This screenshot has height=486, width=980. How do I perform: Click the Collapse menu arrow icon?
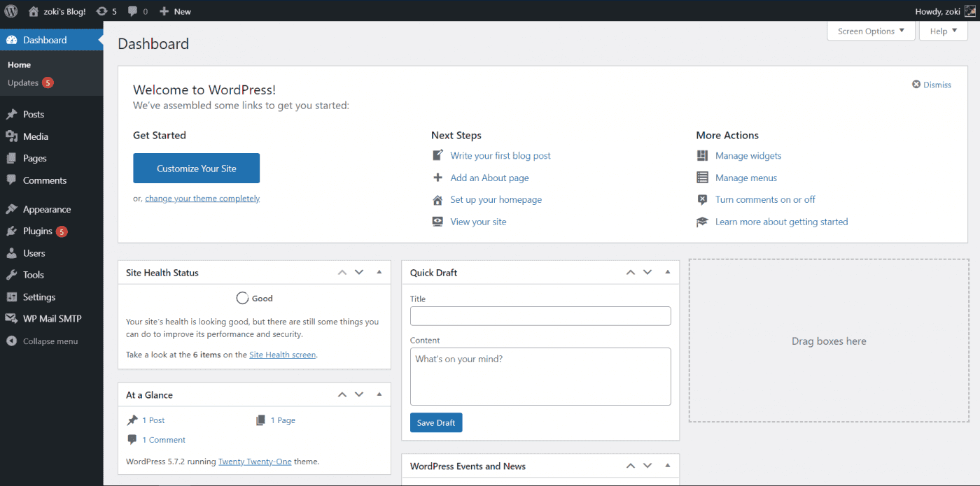[11, 341]
